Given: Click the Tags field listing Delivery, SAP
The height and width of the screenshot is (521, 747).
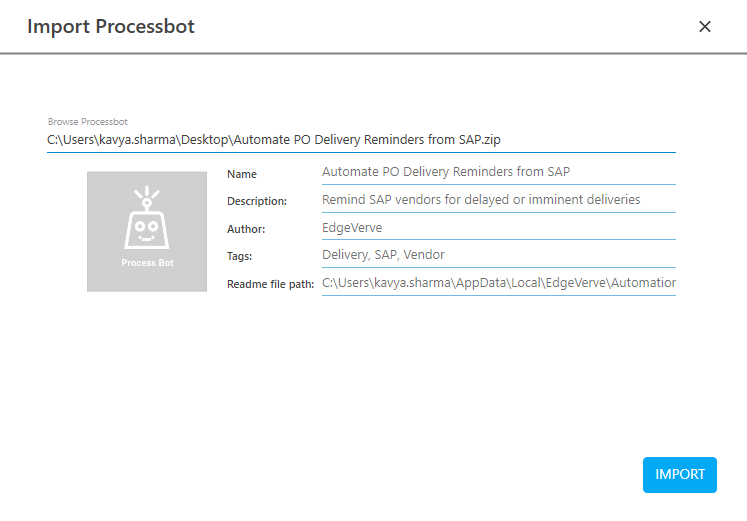Looking at the screenshot, I should click(x=498, y=256).
